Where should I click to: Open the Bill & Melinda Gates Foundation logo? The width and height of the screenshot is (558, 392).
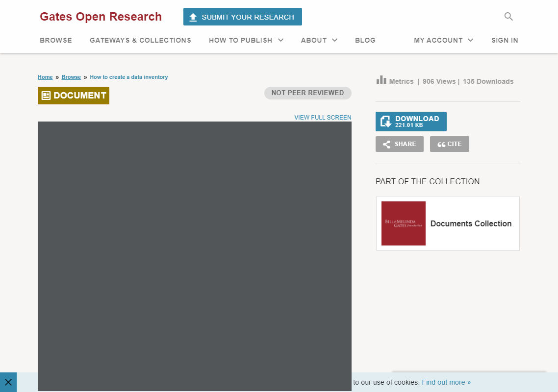[x=403, y=223]
